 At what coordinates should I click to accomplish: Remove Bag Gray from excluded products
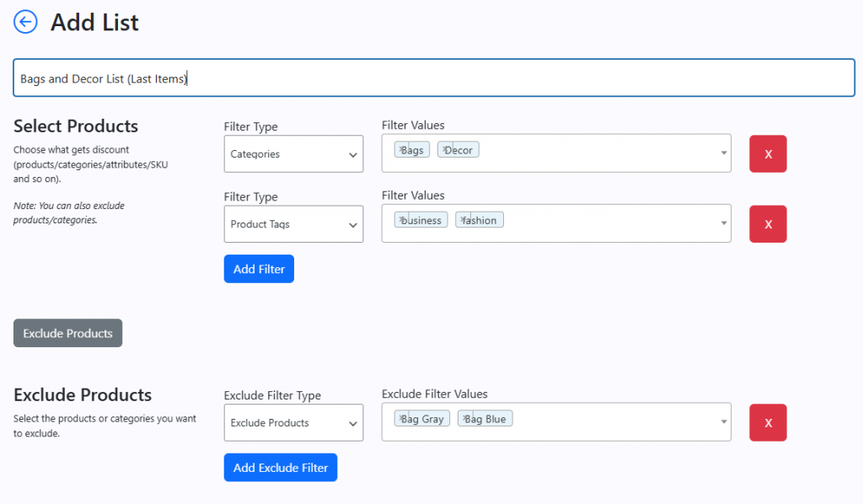[x=401, y=419]
